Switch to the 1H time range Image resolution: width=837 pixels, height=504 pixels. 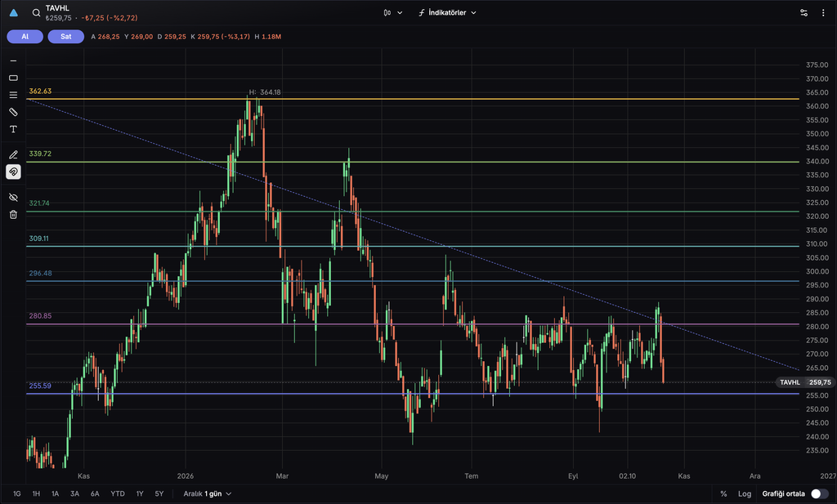(36, 494)
